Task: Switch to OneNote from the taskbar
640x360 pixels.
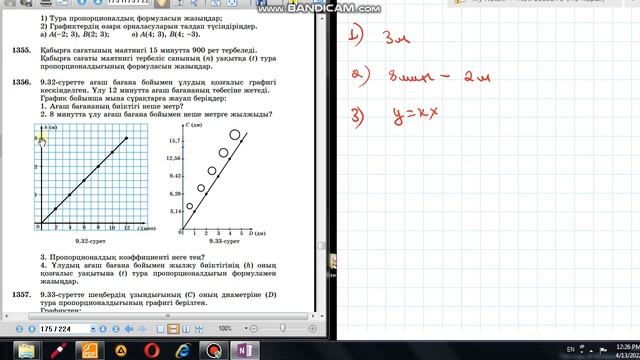Action: tap(245, 350)
